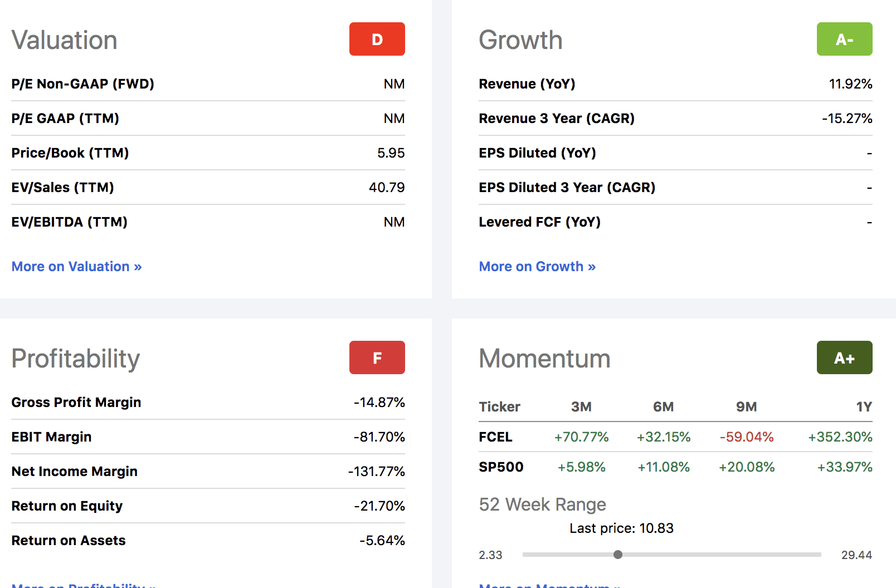
Task: Click the 52 Week Range slider handle
Action: coord(617,555)
